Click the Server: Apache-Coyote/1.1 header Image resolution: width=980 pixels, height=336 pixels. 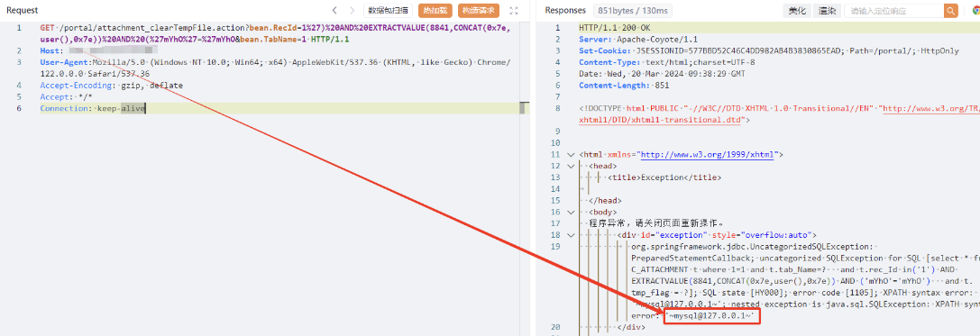point(638,40)
